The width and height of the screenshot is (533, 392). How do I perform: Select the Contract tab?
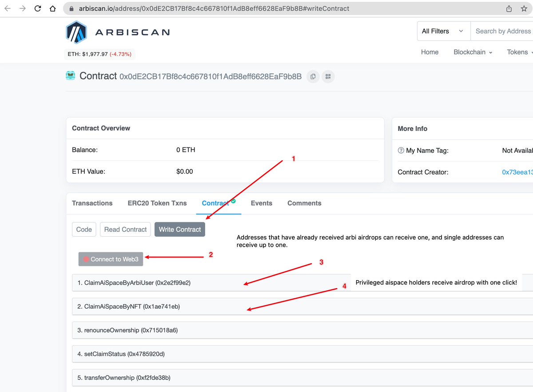click(x=215, y=203)
